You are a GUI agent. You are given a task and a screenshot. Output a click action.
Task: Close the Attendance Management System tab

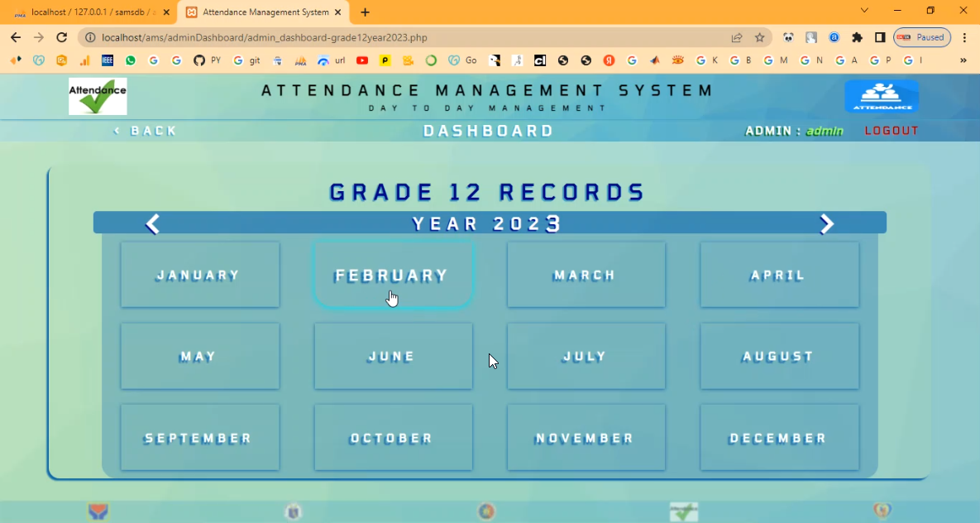[338, 12]
